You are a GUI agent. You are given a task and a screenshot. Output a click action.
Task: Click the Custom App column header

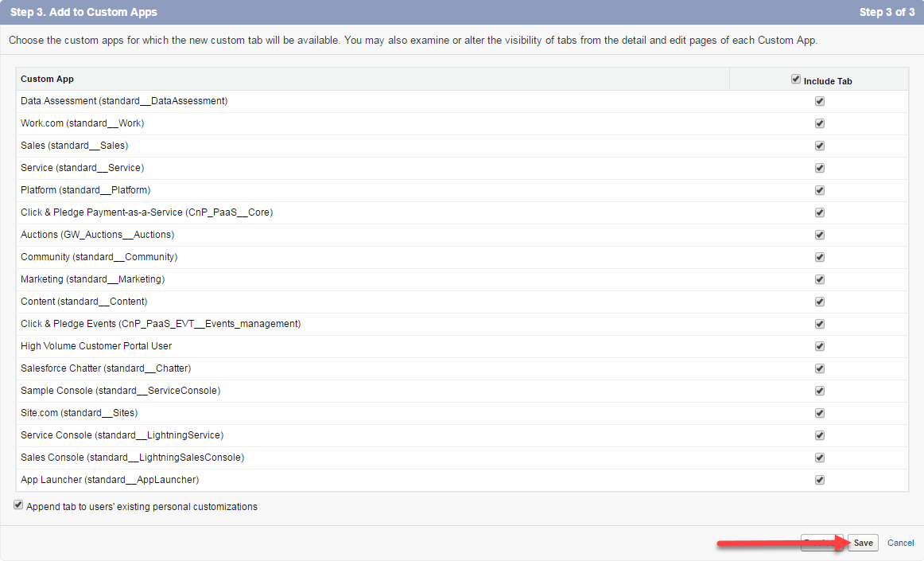click(x=47, y=79)
